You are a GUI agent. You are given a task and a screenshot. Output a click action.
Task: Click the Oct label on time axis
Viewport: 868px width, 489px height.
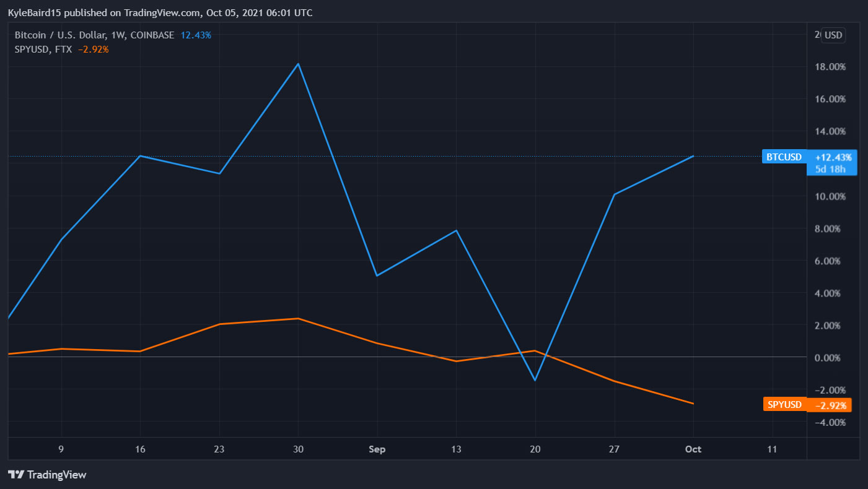click(693, 449)
